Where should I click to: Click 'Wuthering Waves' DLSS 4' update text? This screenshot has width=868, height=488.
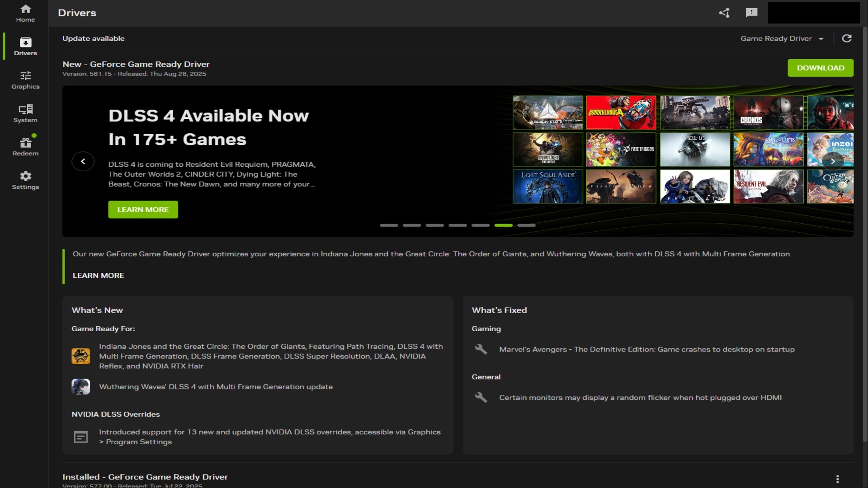click(216, 387)
